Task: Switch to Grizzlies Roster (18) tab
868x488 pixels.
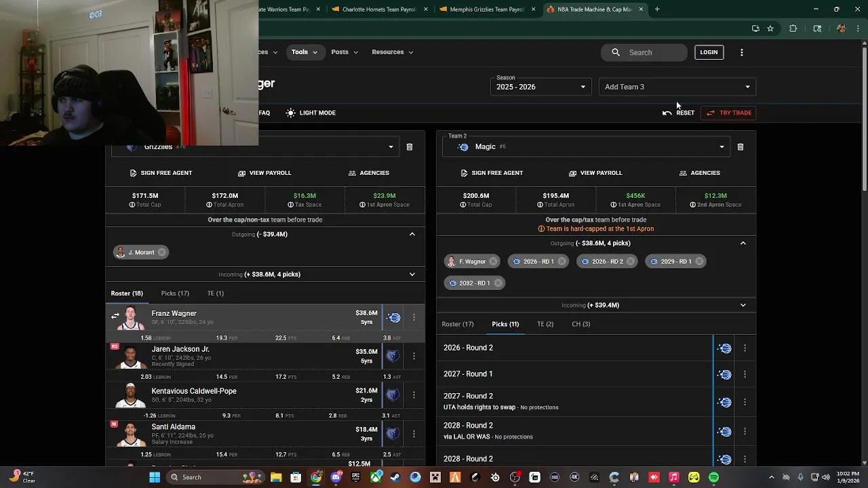Action: point(127,293)
